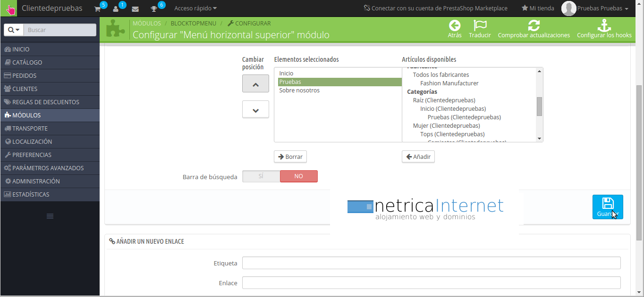Click the Borrar button
This screenshot has width=644, height=297.
point(290,157)
